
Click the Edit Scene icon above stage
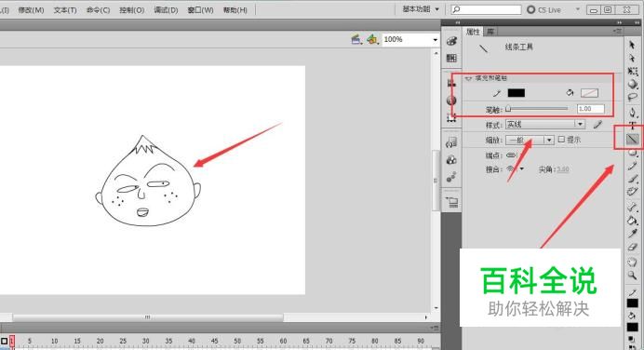(x=356, y=39)
